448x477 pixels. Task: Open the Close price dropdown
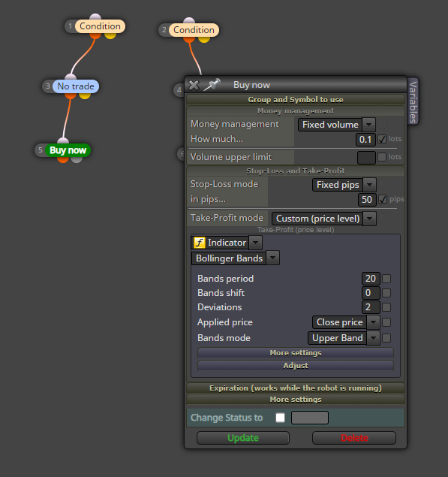coord(346,322)
